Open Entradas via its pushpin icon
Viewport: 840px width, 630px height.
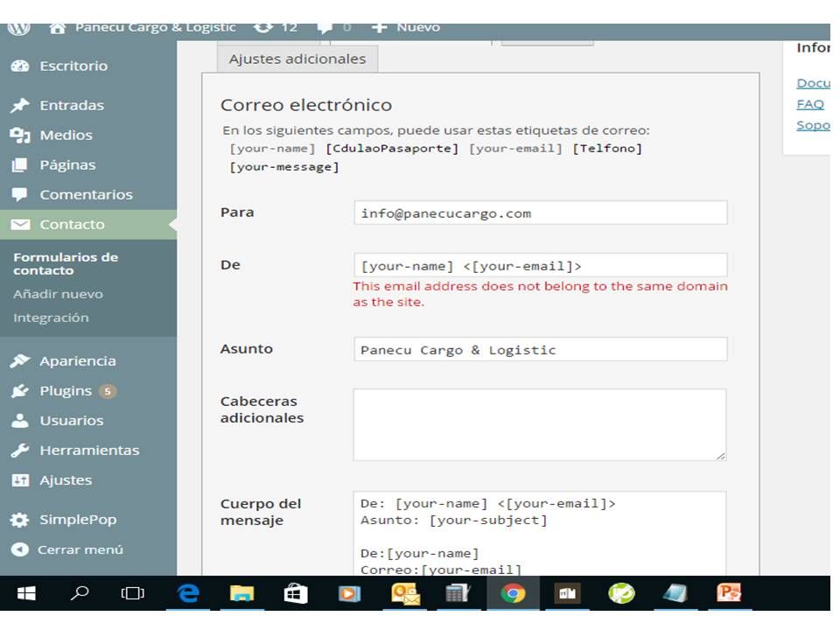[x=20, y=105]
